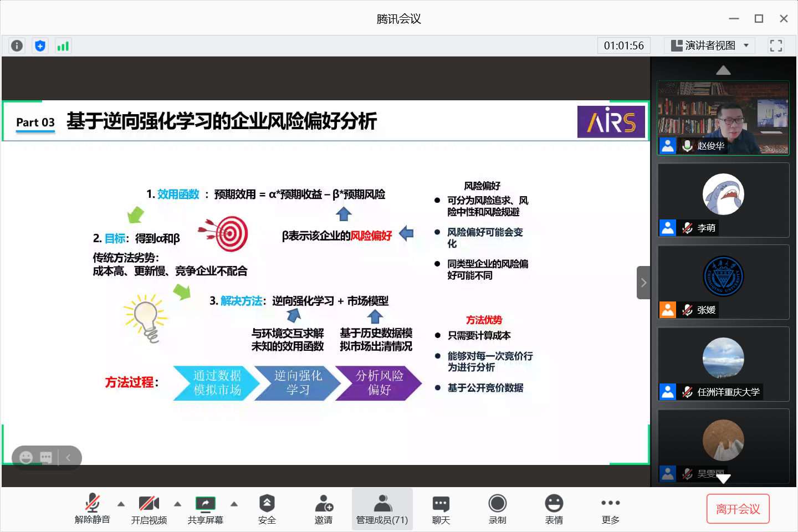Open the 演讲者视图 view dropdown
This screenshot has width=798, height=532.
(710, 46)
